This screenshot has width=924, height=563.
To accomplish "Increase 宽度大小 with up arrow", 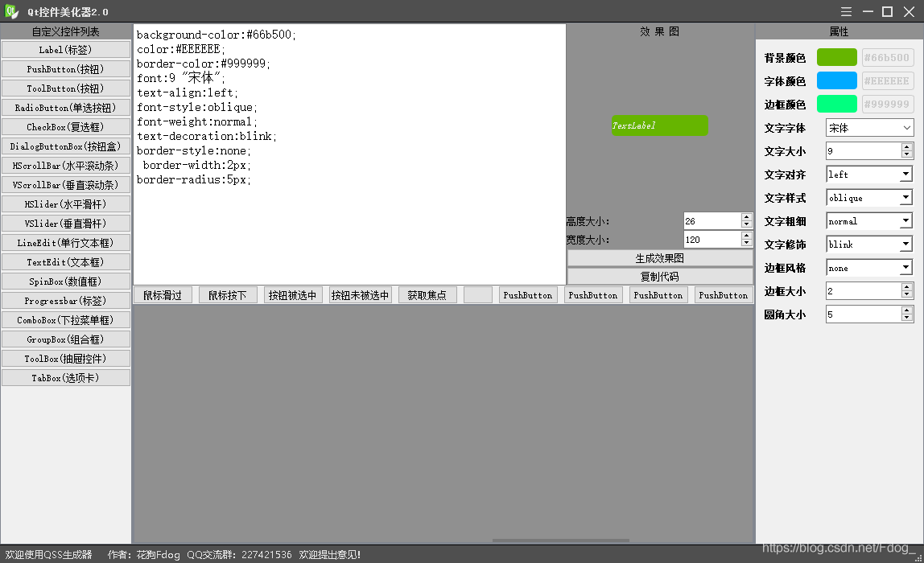I will (x=747, y=235).
